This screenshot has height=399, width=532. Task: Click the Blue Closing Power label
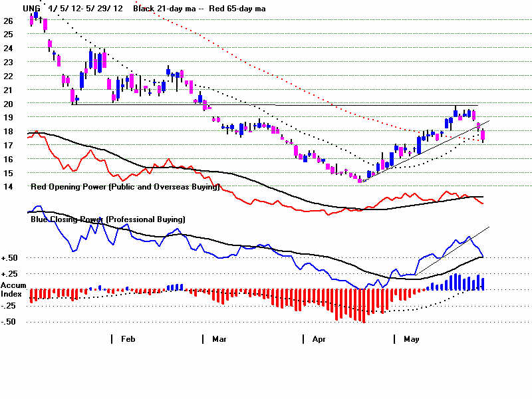pos(108,219)
